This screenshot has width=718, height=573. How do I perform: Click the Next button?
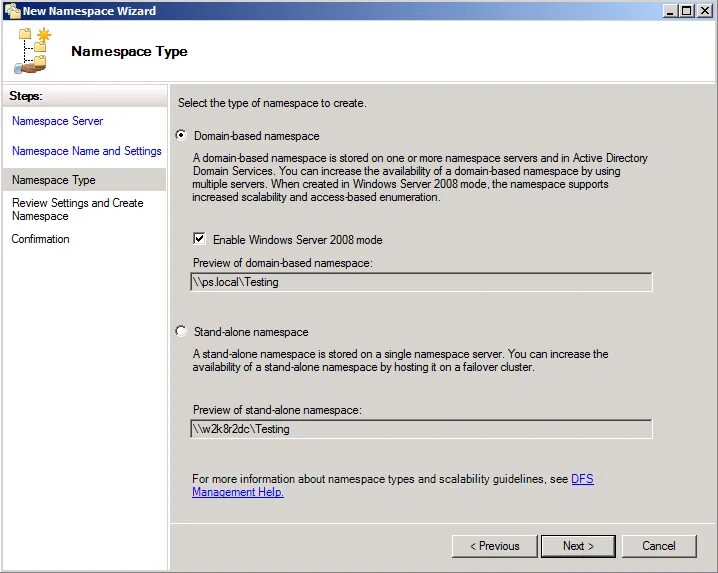(578, 546)
